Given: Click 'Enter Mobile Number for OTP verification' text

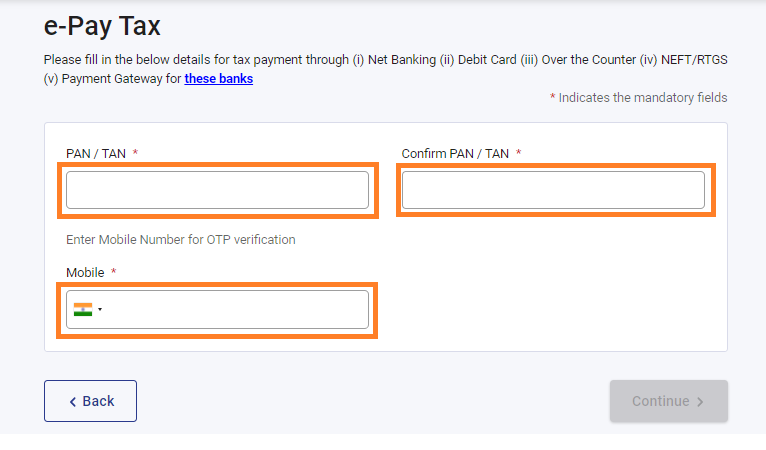Looking at the screenshot, I should pos(181,239).
